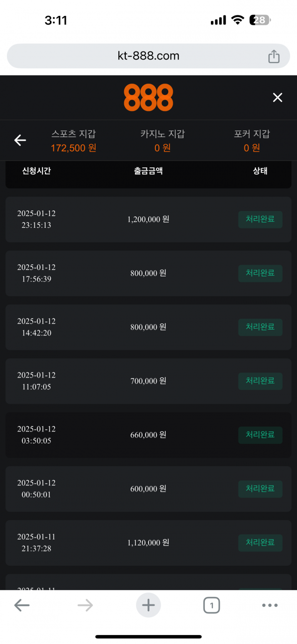Select the 포커 지갑 wallet tab
This screenshot has width=297, height=644.
pyautogui.click(x=252, y=141)
